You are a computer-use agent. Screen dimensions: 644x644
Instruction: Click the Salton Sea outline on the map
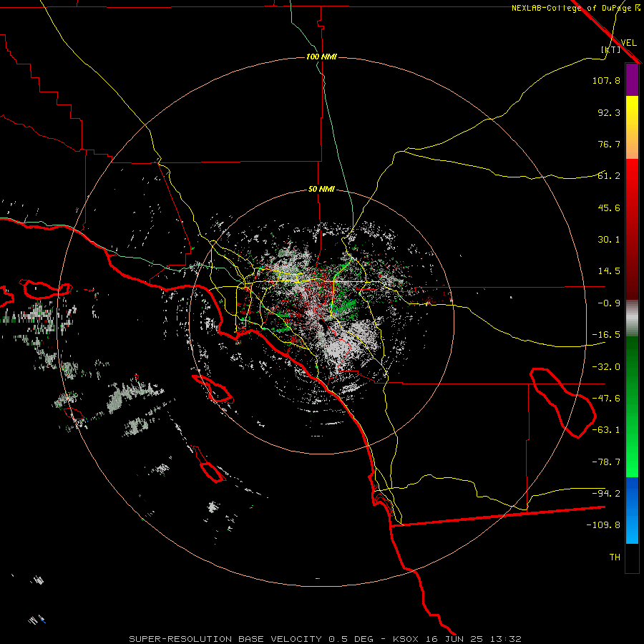click(x=562, y=402)
